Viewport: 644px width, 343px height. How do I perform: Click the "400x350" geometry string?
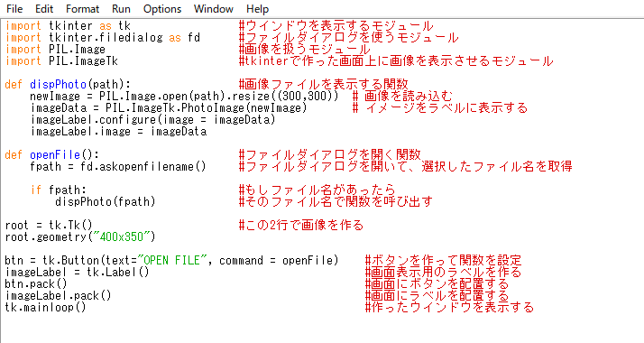(x=124, y=237)
